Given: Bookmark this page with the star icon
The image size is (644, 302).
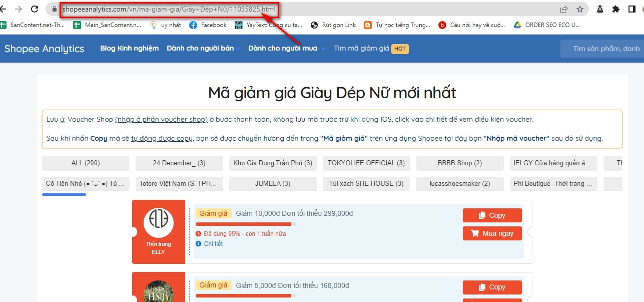Looking at the screenshot, I should pos(580,9).
